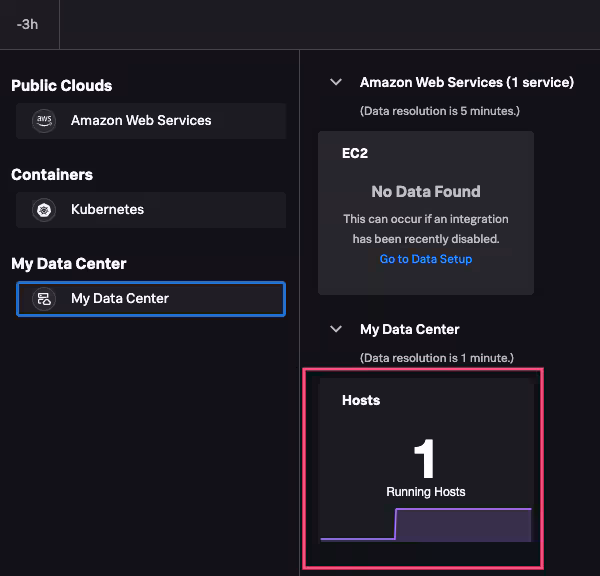Click the My Data Center server icon

[44, 299]
